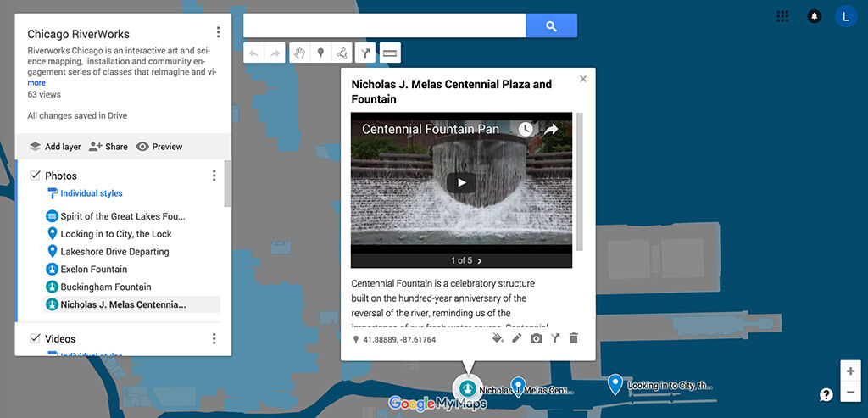The width and height of the screenshot is (868, 418).
Task: Click the map search input field
Action: (384, 25)
